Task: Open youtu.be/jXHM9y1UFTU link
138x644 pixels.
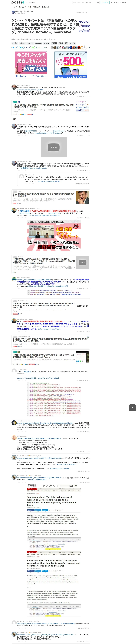Action: 44,133
